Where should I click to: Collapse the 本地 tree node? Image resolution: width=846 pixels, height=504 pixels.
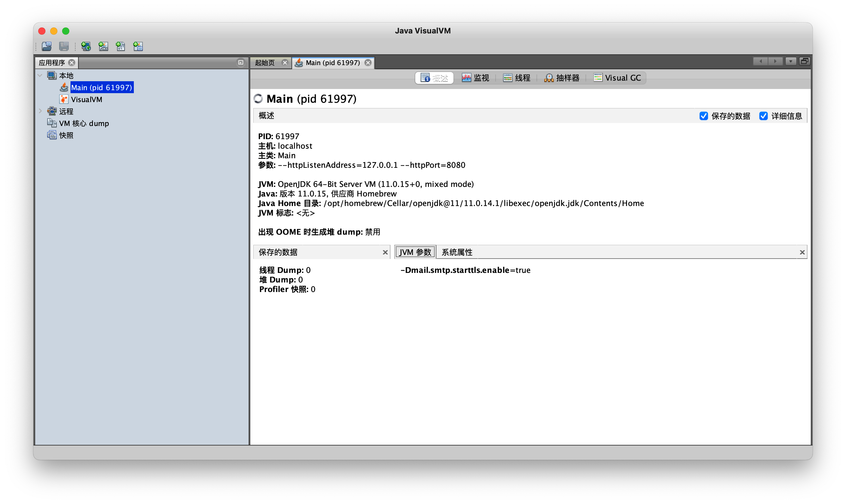click(40, 76)
